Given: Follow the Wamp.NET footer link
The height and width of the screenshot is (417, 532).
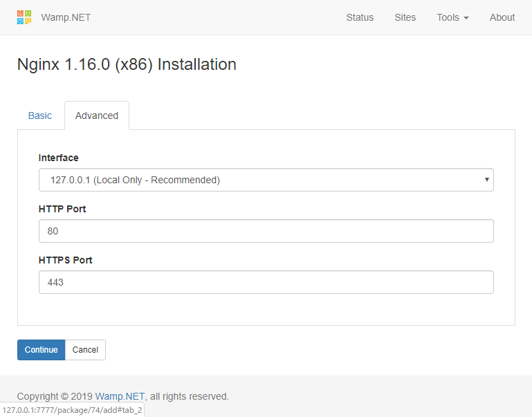Looking at the screenshot, I should (x=120, y=396).
